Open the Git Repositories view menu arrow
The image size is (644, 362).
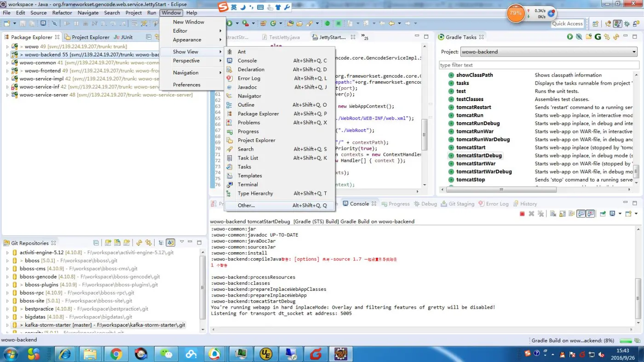(182, 242)
